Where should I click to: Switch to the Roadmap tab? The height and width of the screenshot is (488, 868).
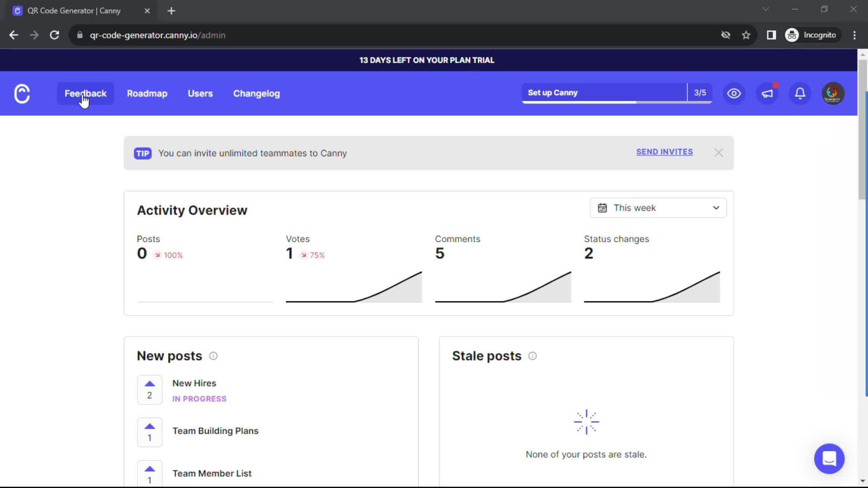pos(147,94)
